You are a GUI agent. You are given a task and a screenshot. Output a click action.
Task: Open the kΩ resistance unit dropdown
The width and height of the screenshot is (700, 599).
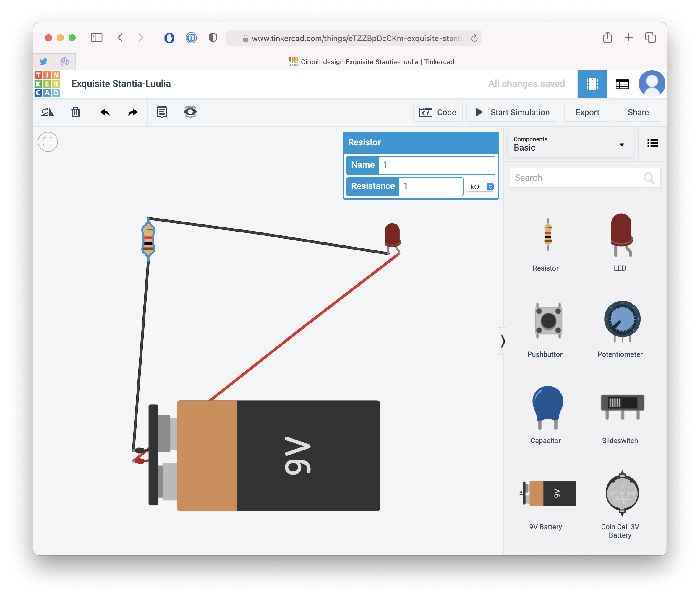click(x=481, y=187)
